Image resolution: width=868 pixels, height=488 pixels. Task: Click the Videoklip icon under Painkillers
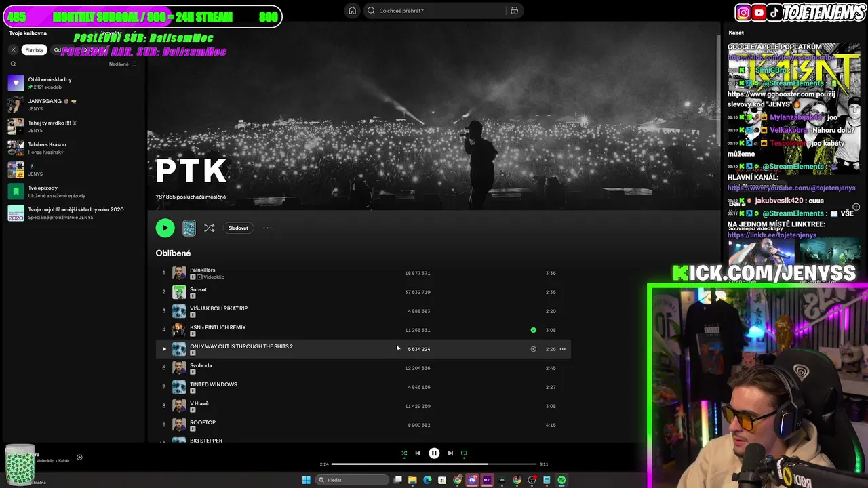(x=199, y=277)
